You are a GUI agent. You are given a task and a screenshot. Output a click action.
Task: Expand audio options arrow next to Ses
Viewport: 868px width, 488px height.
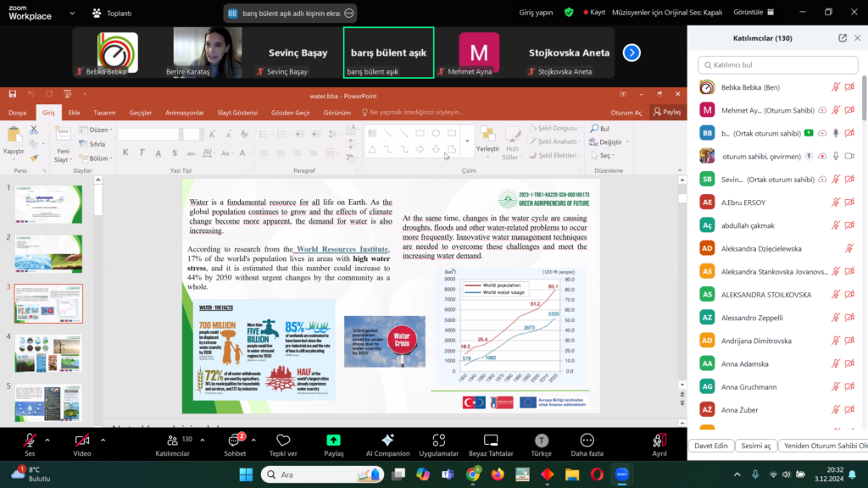[48, 440]
